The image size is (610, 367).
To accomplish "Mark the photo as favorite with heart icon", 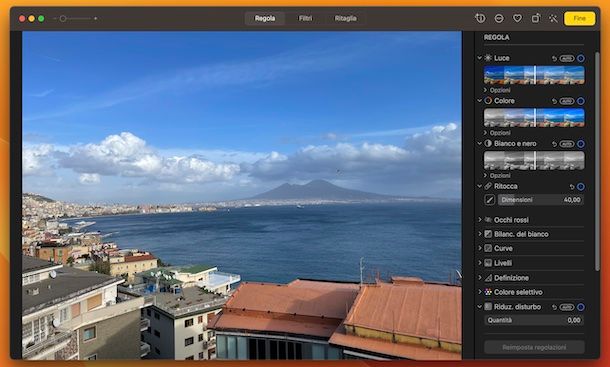I will click(x=517, y=18).
